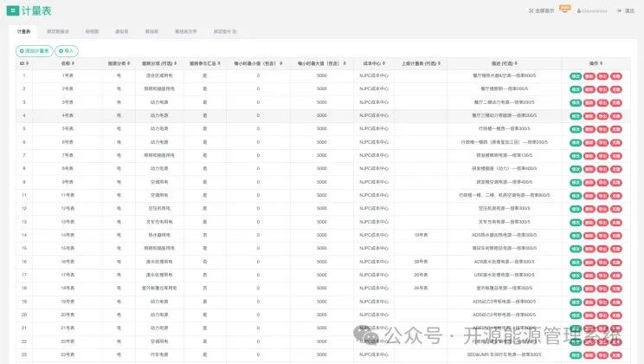Click the 添加计量表 button
644x364 pixels.
35,51
